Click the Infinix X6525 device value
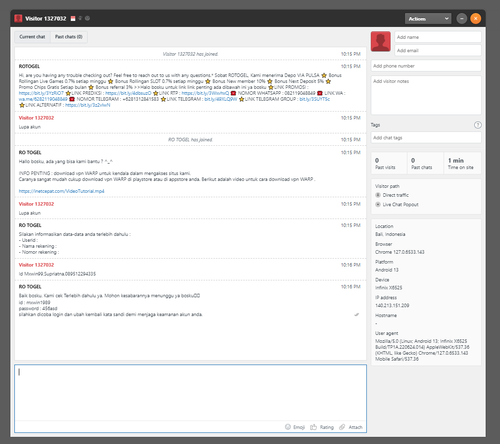The image size is (500, 444). coord(389,288)
